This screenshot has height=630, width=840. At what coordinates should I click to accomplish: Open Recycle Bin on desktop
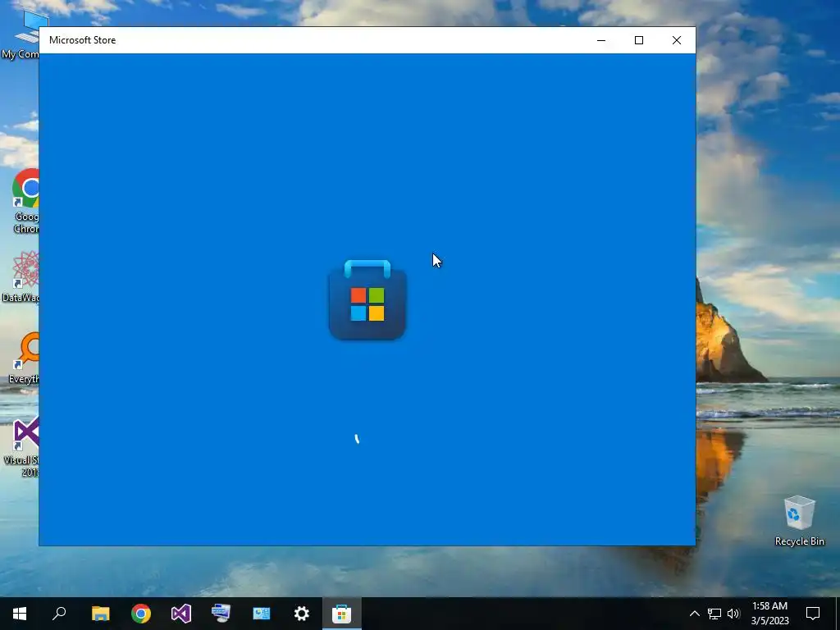pos(799,521)
